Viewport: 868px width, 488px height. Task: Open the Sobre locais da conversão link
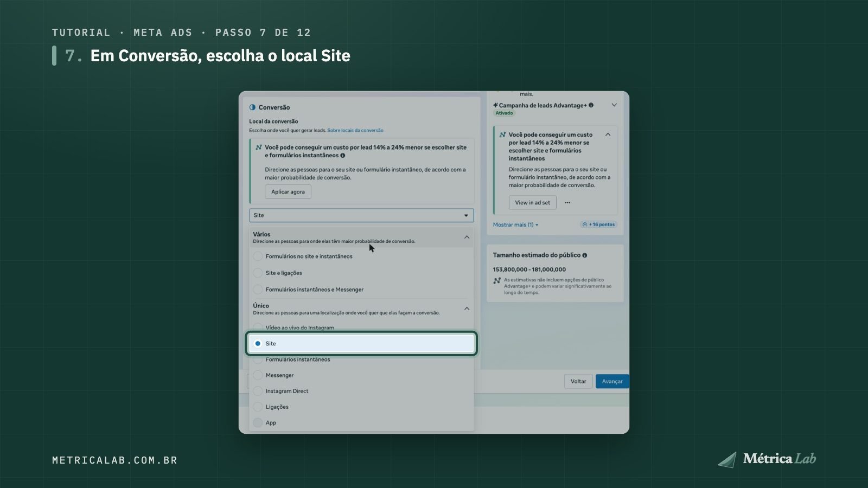point(355,130)
